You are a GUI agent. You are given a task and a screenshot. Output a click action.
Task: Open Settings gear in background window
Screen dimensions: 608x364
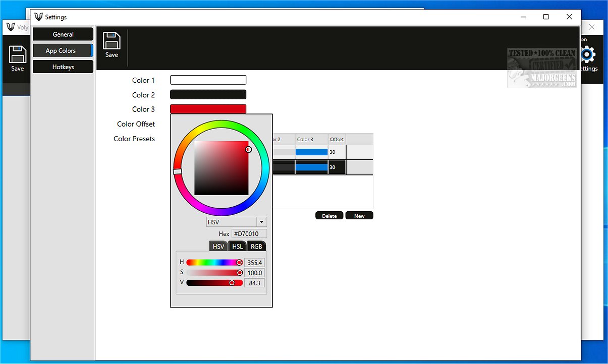coord(588,54)
